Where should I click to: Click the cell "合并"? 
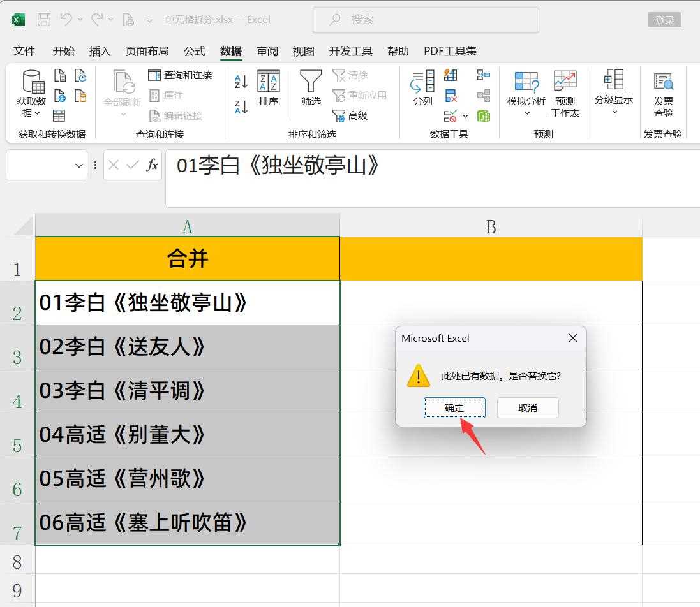coord(188,259)
